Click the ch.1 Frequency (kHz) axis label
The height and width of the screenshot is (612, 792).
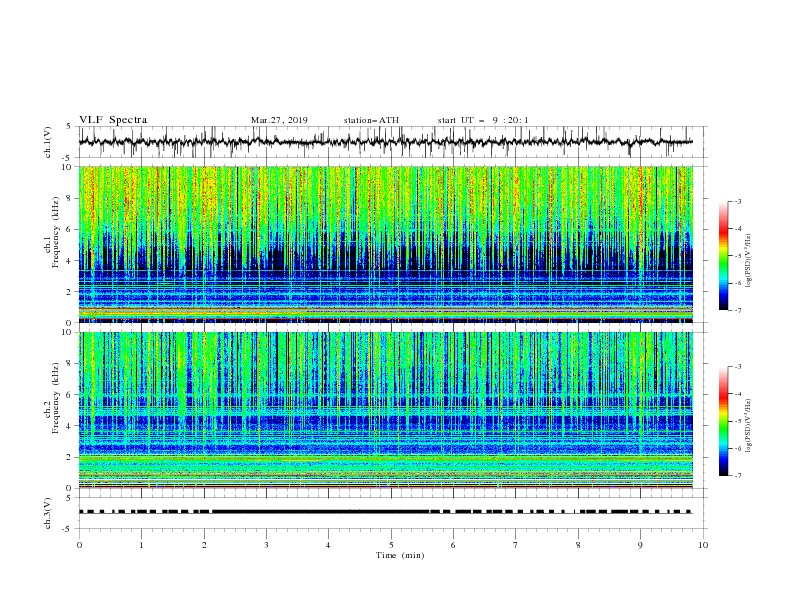(x=52, y=232)
